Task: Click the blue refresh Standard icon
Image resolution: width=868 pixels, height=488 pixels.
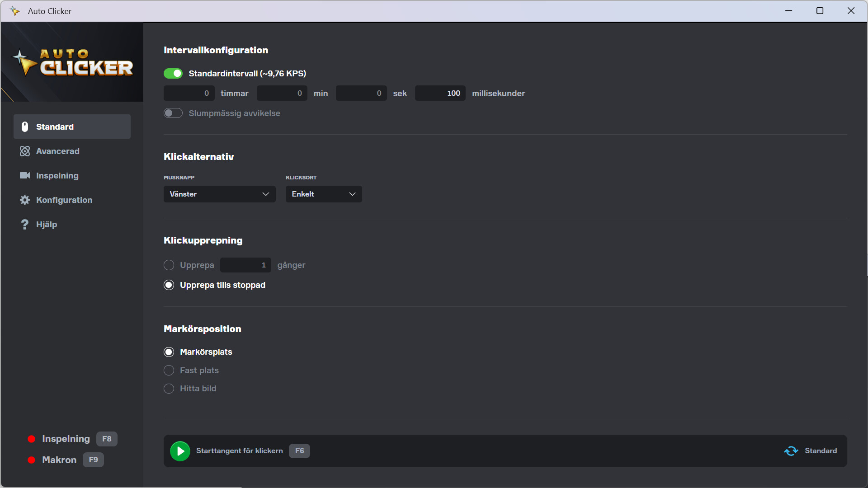Action: pyautogui.click(x=791, y=451)
